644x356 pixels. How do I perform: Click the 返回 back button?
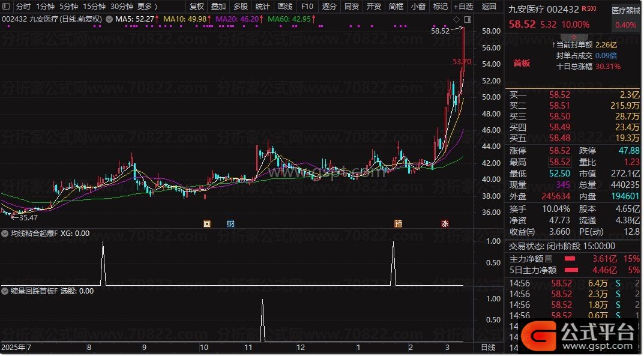pyautogui.click(x=489, y=7)
